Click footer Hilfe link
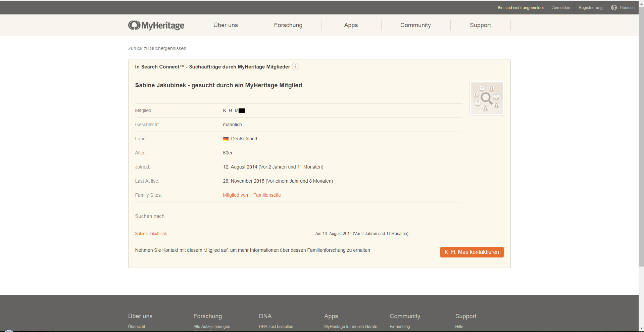The image size is (644, 332). coord(459,327)
